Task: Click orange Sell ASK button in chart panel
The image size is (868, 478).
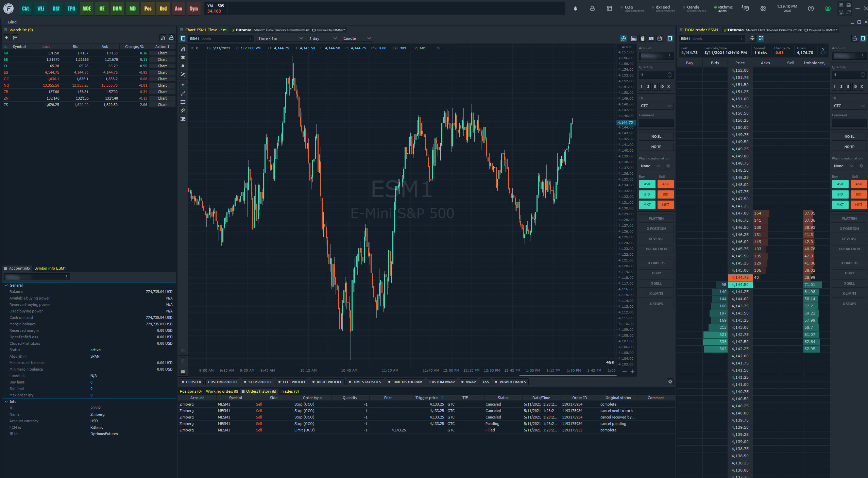Action: [x=665, y=184]
